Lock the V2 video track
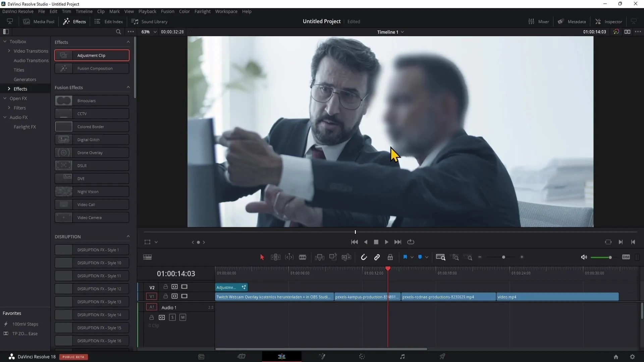This screenshot has height=362, width=644. click(x=165, y=287)
